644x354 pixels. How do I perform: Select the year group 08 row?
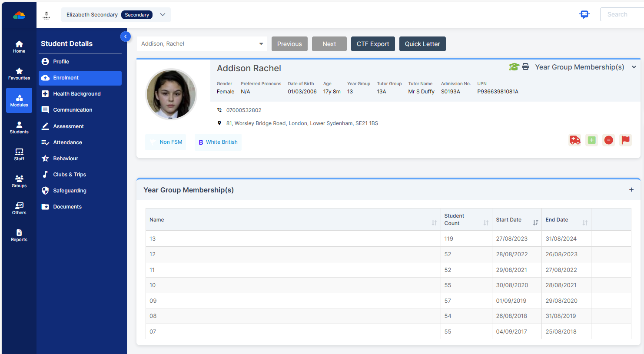click(x=388, y=316)
